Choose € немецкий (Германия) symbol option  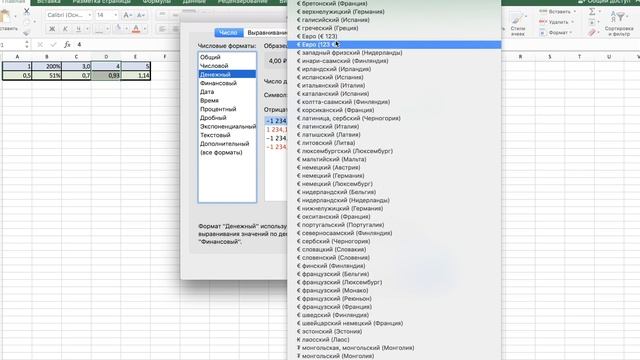click(394, 176)
